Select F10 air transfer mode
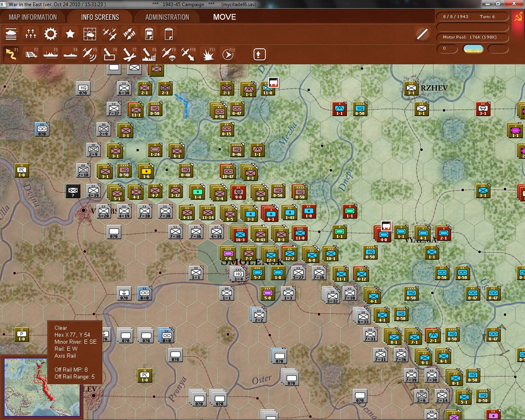The height and width of the screenshot is (420, 525). click(188, 54)
